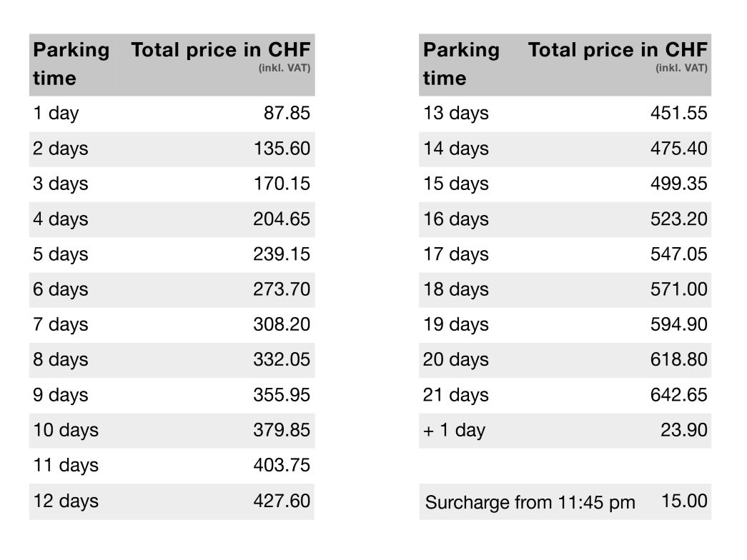Viewport: 747px width, 560px height.
Task: Select the 20 days row label
Action: pos(456,360)
